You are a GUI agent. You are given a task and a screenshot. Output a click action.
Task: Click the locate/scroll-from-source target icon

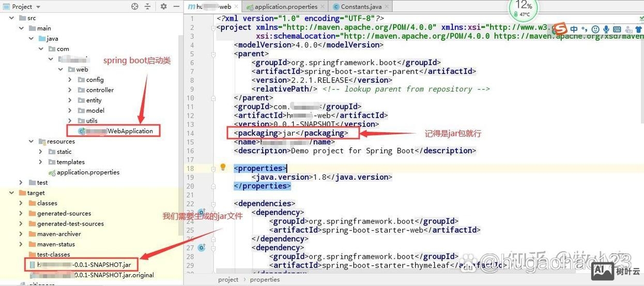pyautogui.click(x=135, y=7)
